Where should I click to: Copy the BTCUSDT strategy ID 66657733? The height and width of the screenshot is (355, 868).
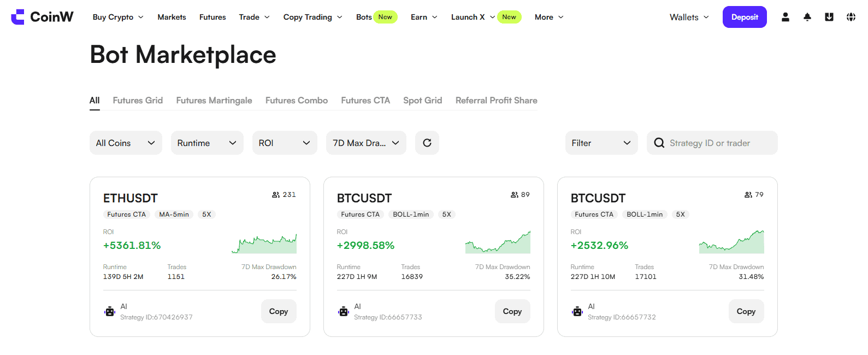(x=512, y=311)
